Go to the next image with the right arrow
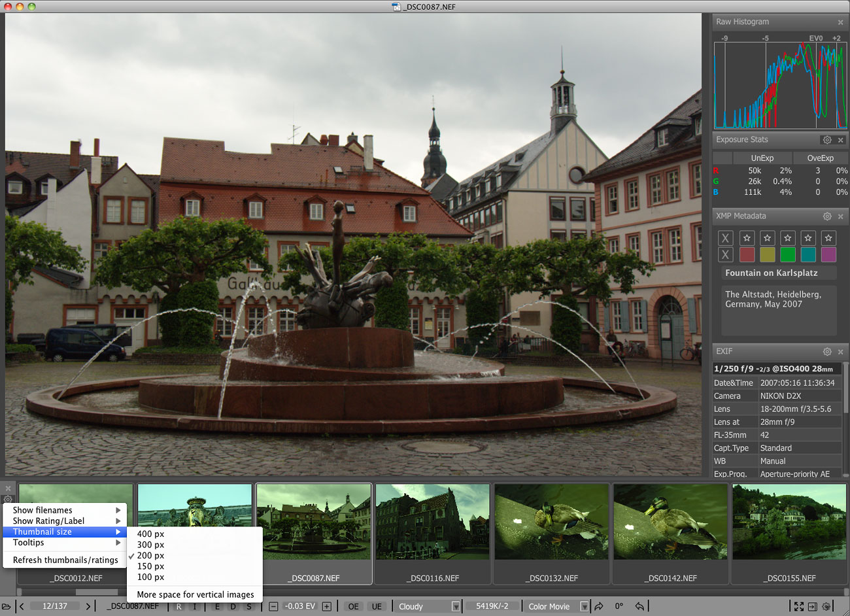Viewport: 850px width, 616px height. pyautogui.click(x=88, y=606)
